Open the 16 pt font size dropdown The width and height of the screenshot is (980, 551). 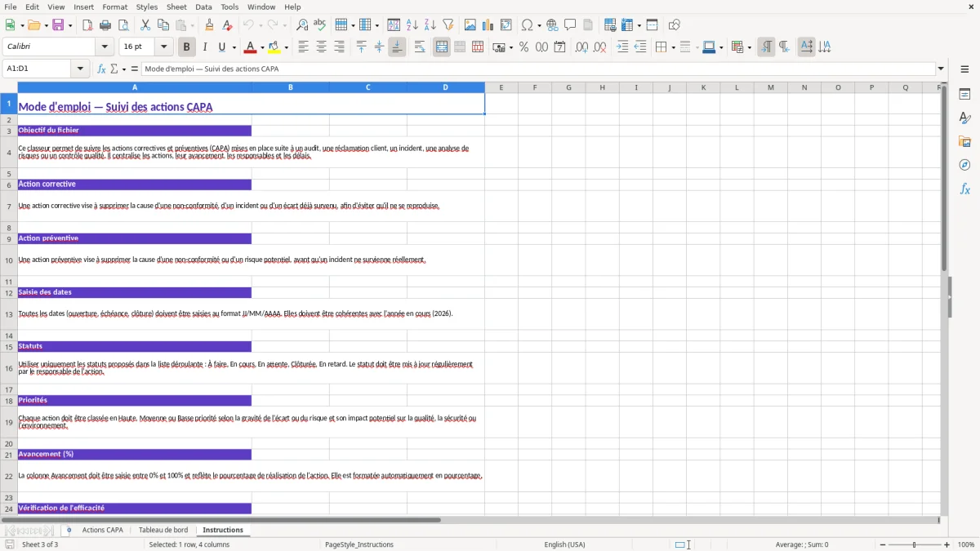pos(163,47)
